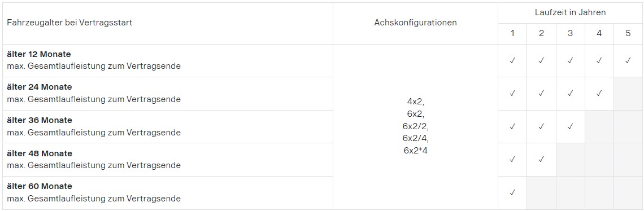Click the 6x2/4 axle configuration text

[x=415, y=138]
